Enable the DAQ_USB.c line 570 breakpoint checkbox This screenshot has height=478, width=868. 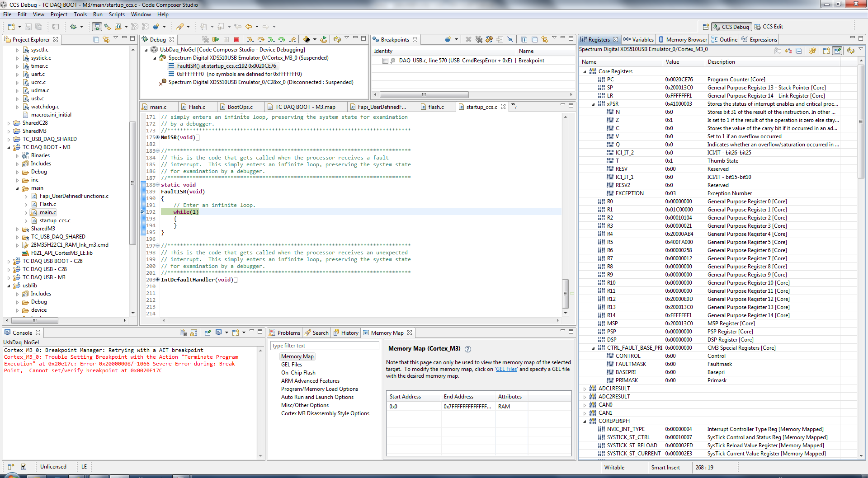click(x=385, y=61)
